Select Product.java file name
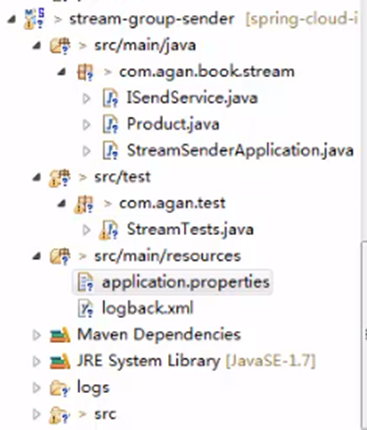This screenshot has height=430, width=367. pyautogui.click(x=173, y=125)
